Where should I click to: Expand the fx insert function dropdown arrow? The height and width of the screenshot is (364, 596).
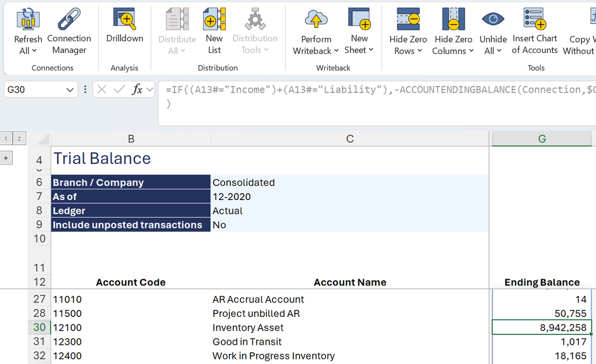[x=150, y=90]
